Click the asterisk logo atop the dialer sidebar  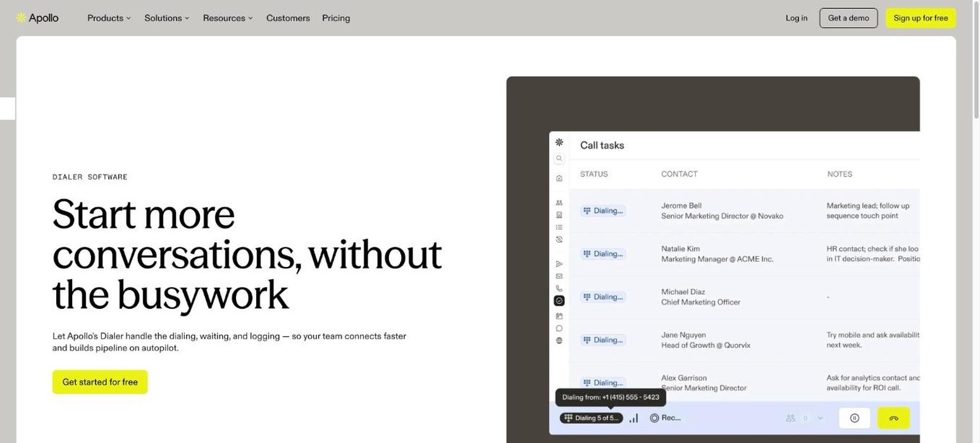(559, 142)
